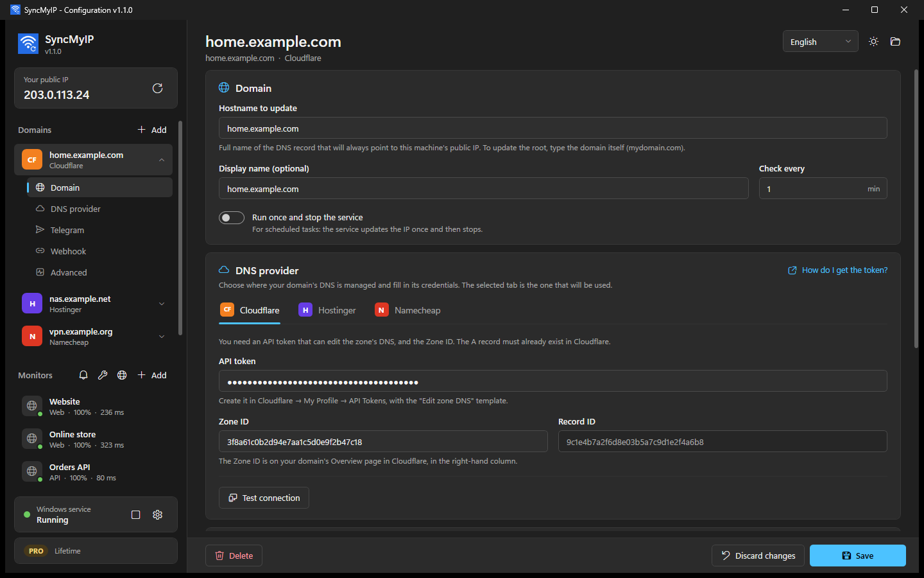Open the How do I get the token link
924x578 pixels.
tap(838, 270)
